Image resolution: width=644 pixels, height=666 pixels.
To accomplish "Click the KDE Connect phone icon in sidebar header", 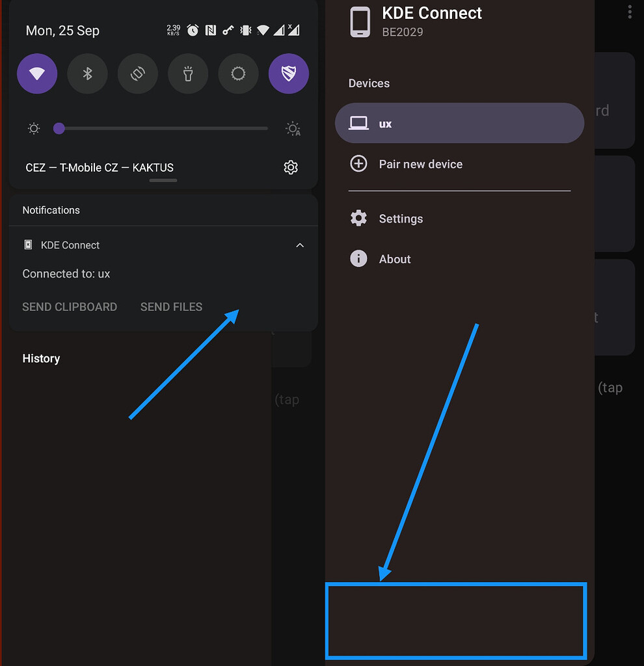I will click(x=360, y=21).
